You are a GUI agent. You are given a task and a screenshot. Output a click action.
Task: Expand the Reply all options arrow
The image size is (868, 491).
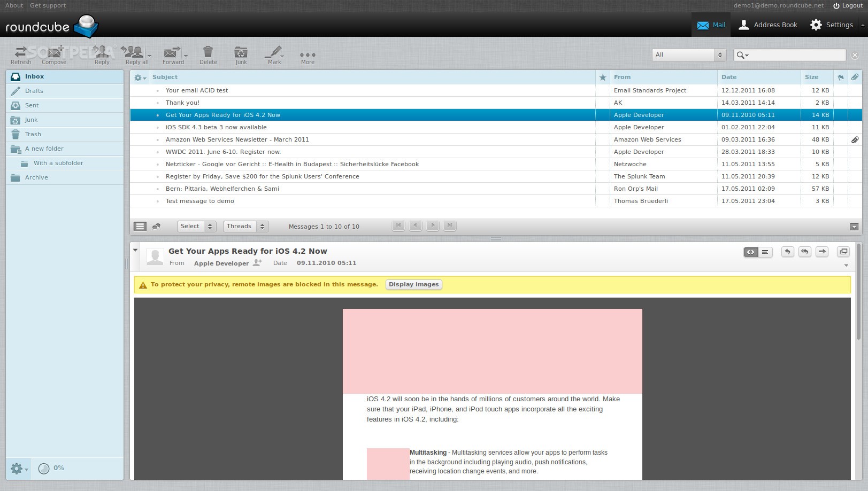(150, 56)
